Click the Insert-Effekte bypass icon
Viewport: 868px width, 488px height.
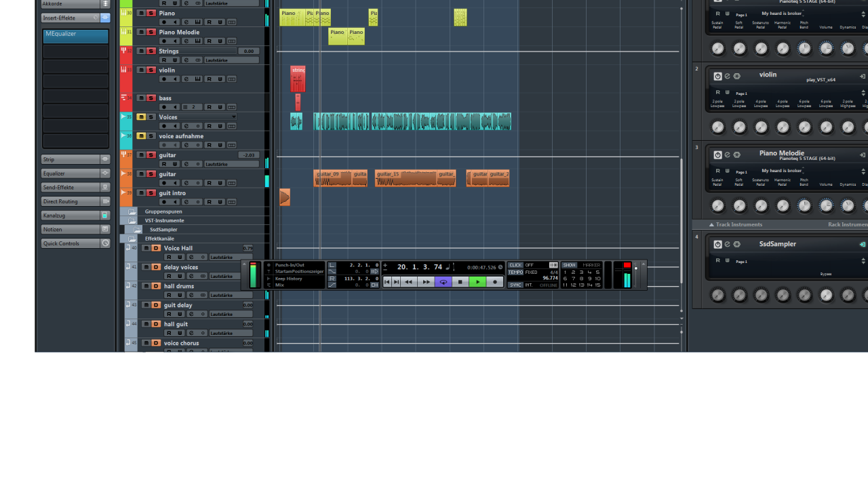(x=105, y=18)
